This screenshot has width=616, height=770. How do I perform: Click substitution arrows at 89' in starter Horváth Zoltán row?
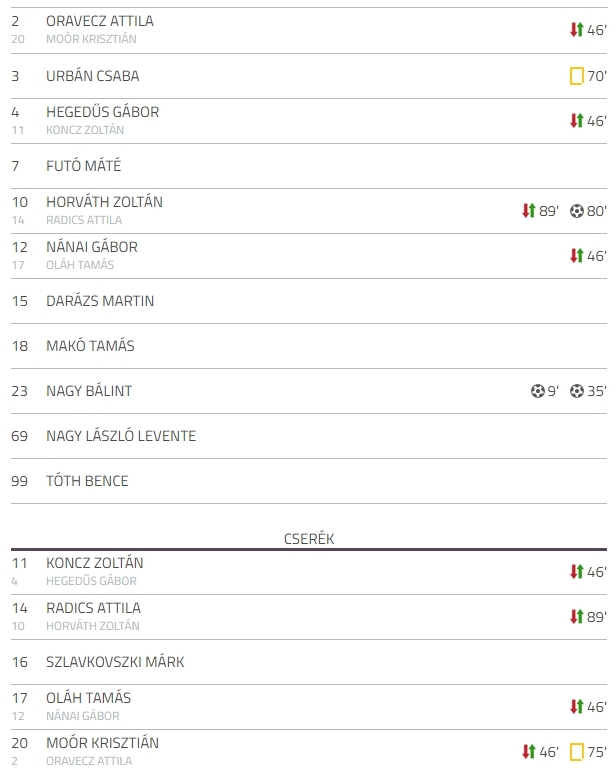(529, 211)
